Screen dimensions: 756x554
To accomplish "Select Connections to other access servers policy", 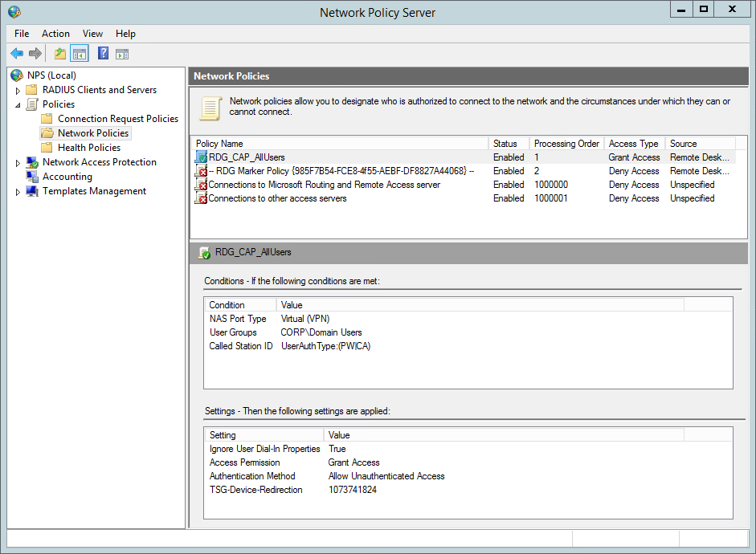I will [465, 198].
